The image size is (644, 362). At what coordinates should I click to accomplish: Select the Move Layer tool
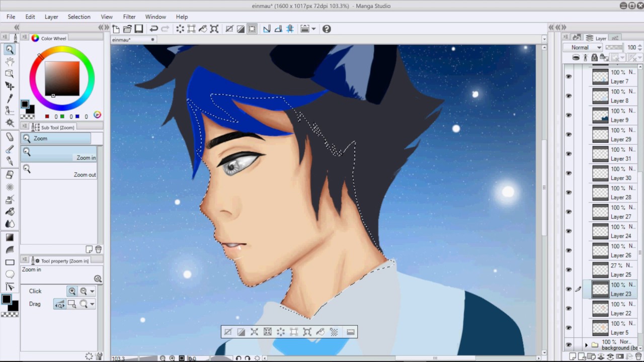pyautogui.click(x=10, y=86)
